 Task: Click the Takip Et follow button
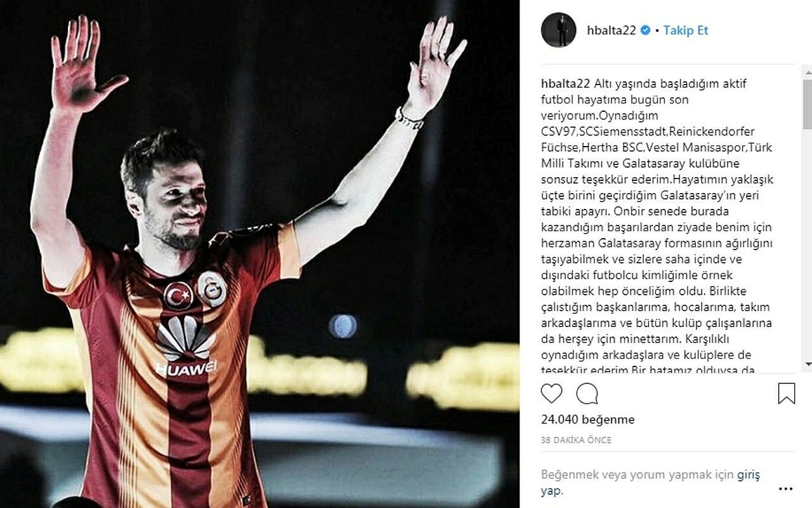click(686, 30)
